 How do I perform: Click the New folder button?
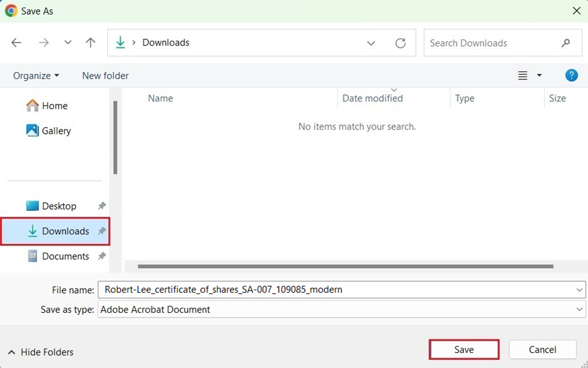coord(105,75)
